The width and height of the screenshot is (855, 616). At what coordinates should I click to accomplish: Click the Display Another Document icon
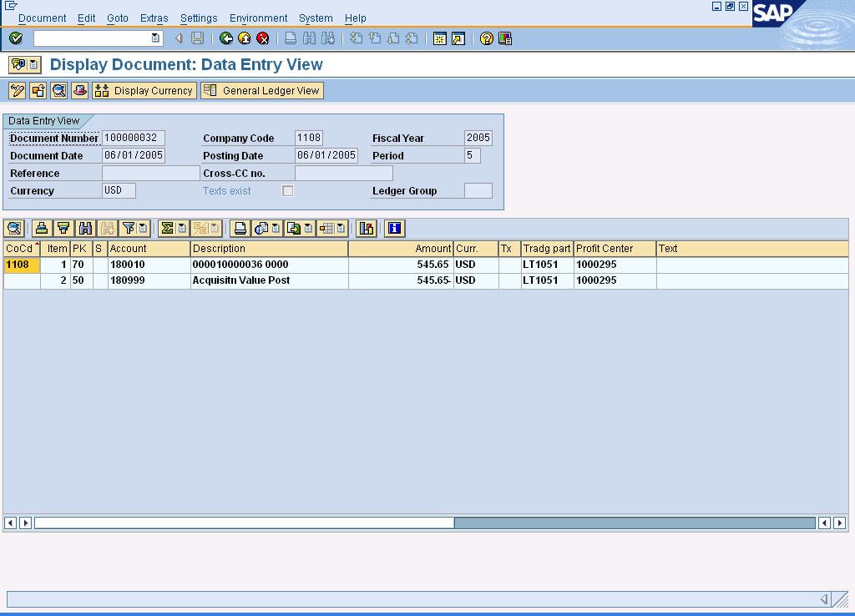point(38,90)
